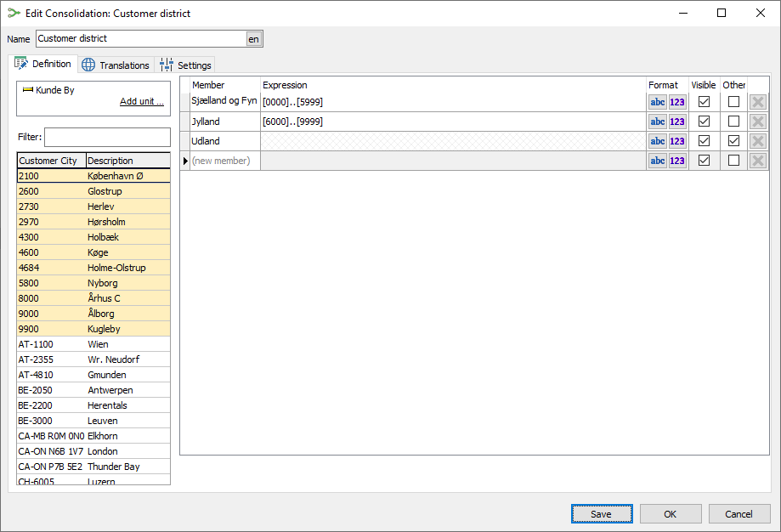
Task: Select row 2100 København Ø
Action: point(93,176)
